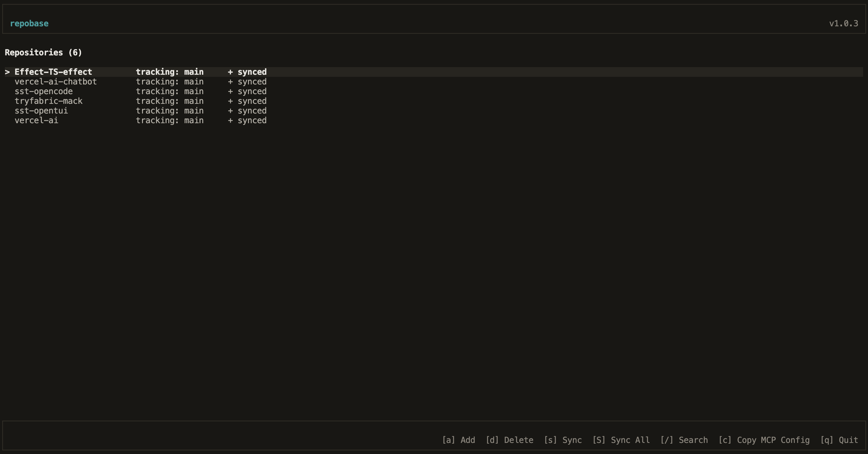Select the sst-opencode repository
868x454 pixels.
point(44,91)
